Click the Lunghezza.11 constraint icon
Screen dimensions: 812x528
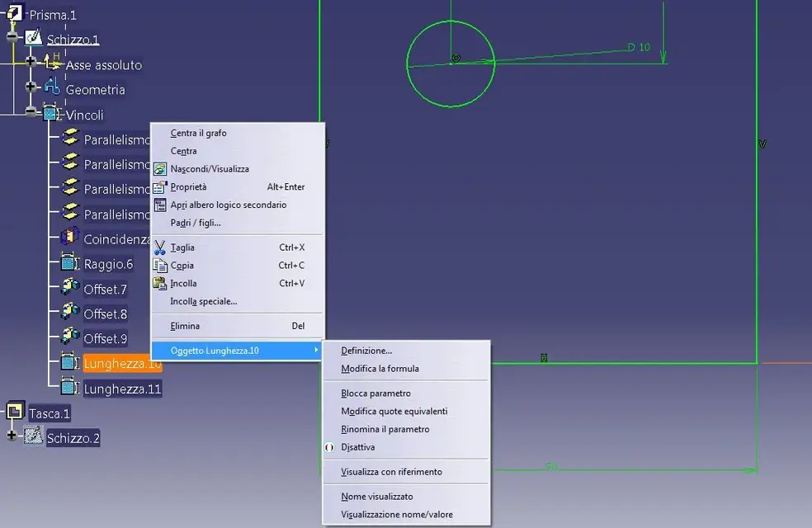pyautogui.click(x=69, y=386)
